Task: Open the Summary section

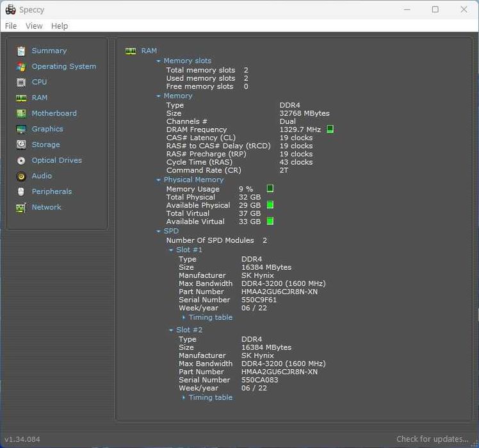Action: 49,51
